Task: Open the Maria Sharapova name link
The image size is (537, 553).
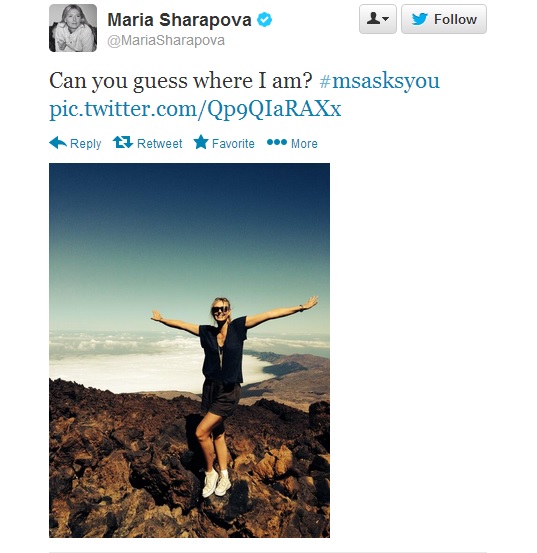Action: [x=179, y=20]
